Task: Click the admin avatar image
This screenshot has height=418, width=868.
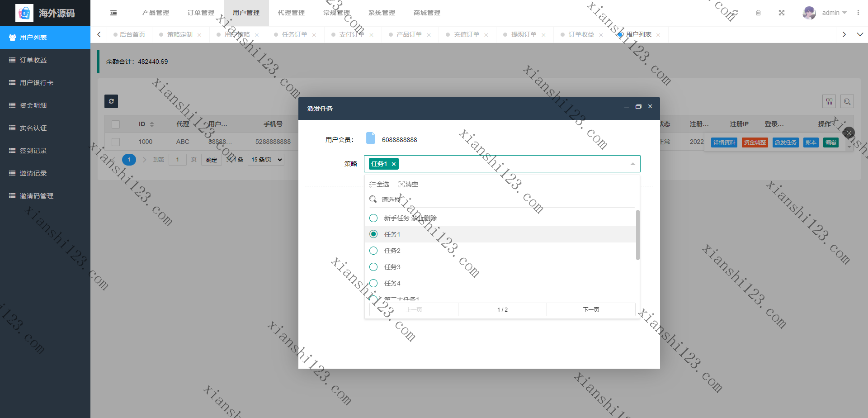Action: [809, 13]
